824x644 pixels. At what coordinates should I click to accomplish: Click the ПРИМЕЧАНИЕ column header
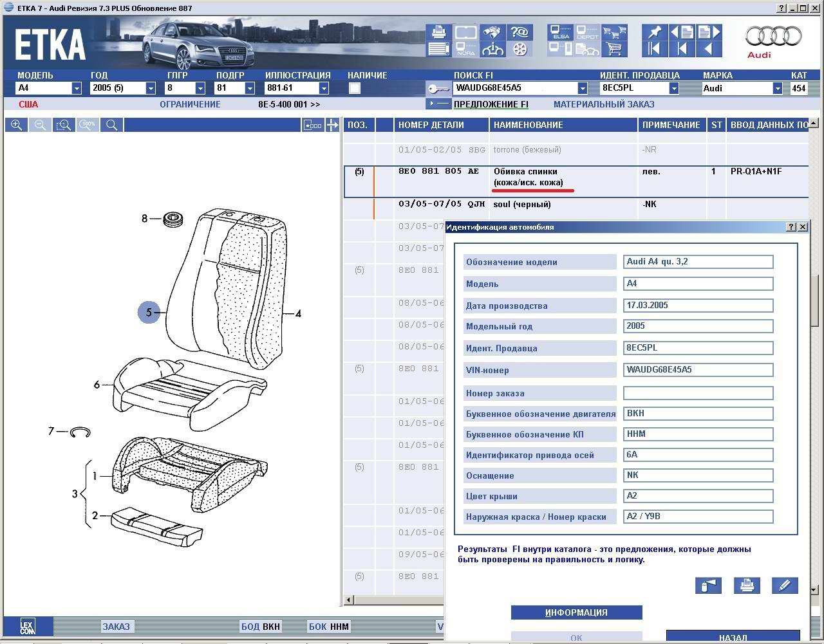pyautogui.click(x=672, y=125)
